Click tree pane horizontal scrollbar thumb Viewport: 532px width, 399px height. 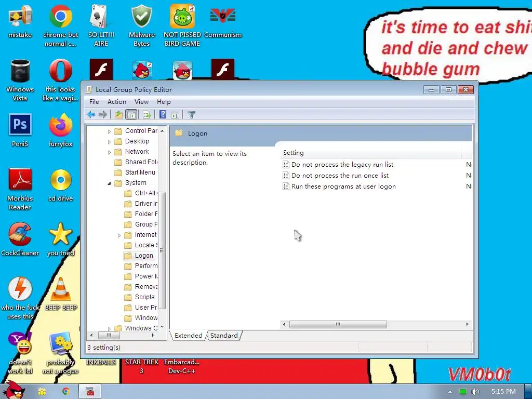pyautogui.click(x=109, y=335)
